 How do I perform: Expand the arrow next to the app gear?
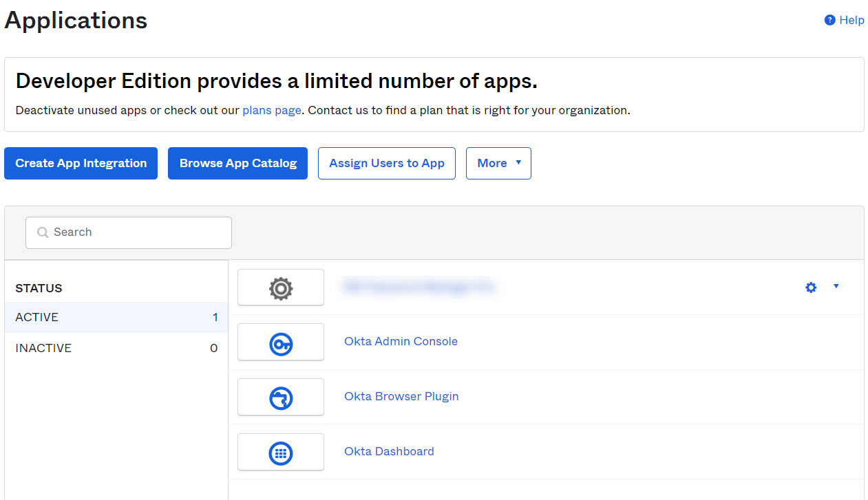coord(836,287)
